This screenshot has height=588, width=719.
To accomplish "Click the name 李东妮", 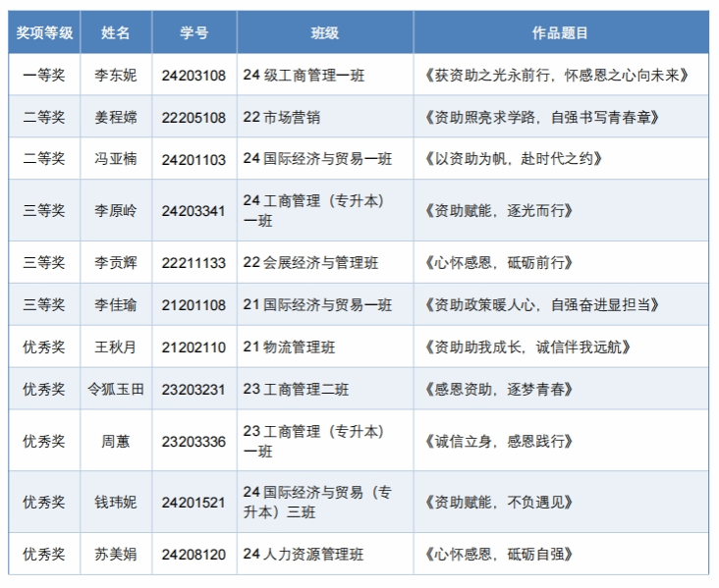I will tap(116, 75).
